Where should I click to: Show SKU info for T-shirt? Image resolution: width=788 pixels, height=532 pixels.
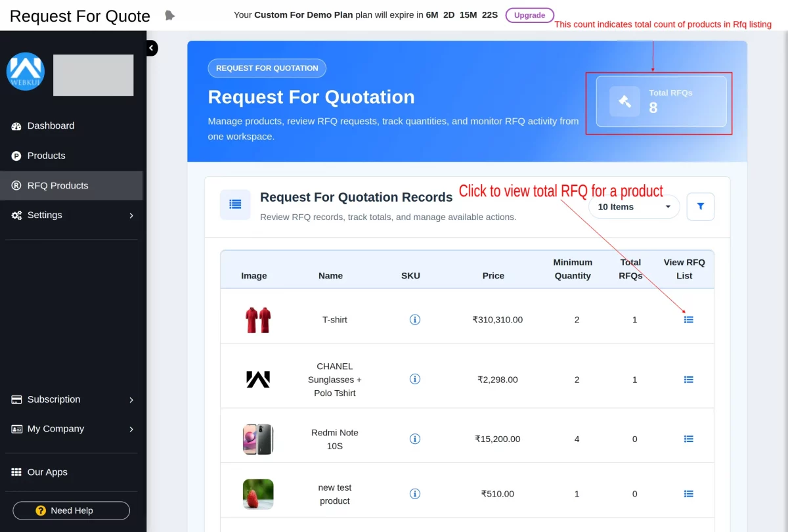(x=415, y=320)
